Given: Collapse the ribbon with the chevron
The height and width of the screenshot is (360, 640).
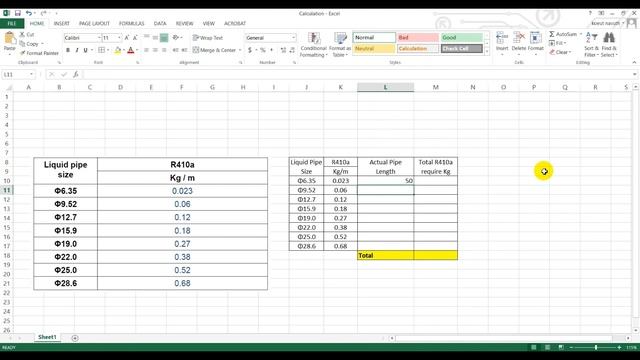Looking at the screenshot, I should pos(634,62).
